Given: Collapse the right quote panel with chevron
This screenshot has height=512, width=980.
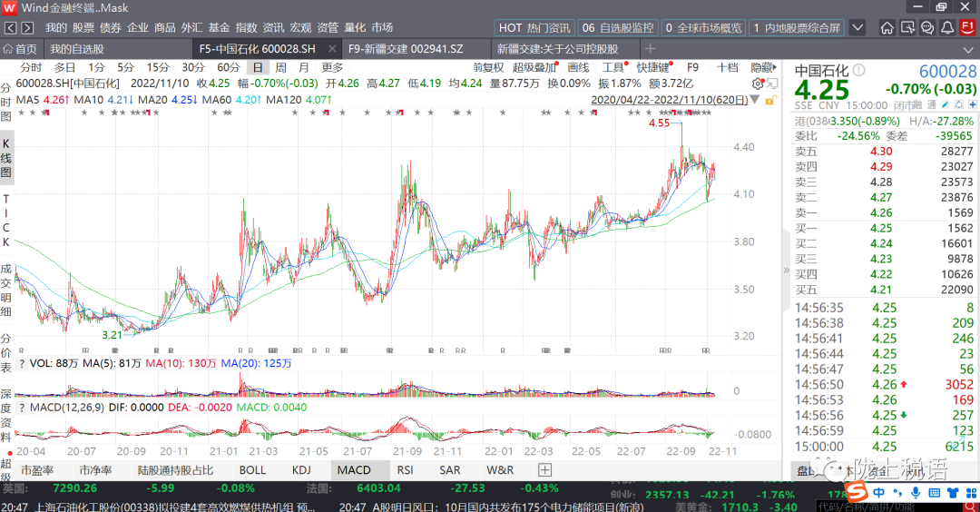Looking at the screenshot, I should (786, 270).
